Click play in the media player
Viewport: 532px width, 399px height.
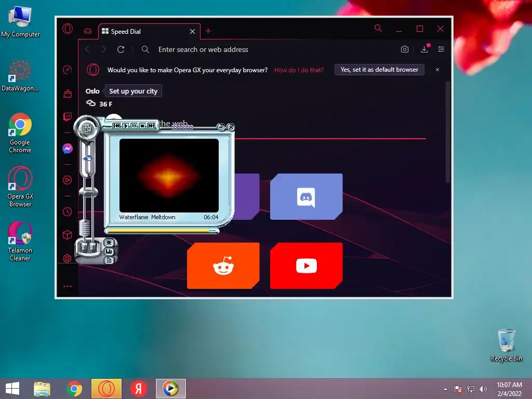coord(126,126)
